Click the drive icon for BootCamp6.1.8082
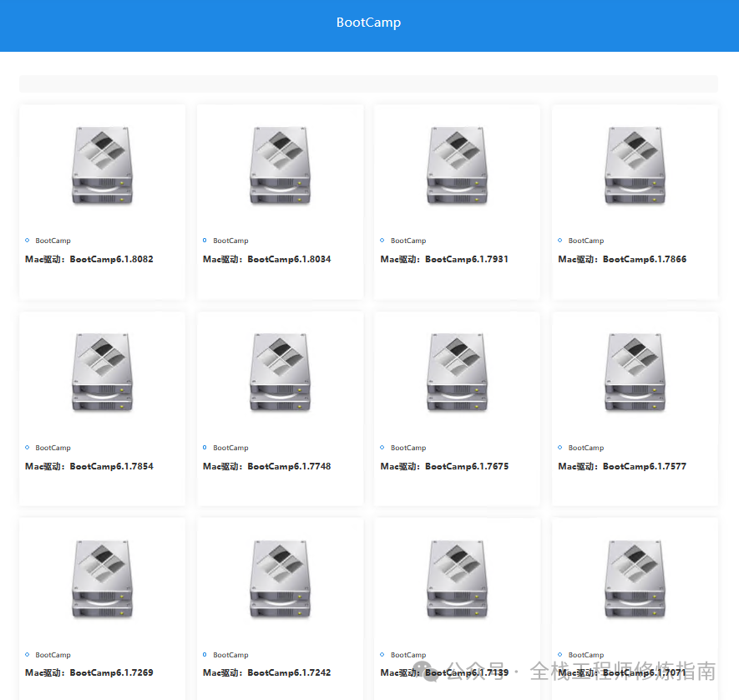This screenshot has width=739, height=700. click(102, 165)
